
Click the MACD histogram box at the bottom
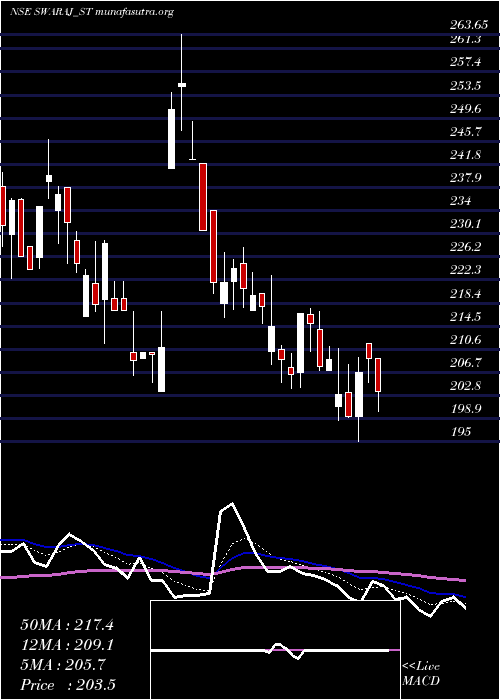pyautogui.click(x=275, y=650)
